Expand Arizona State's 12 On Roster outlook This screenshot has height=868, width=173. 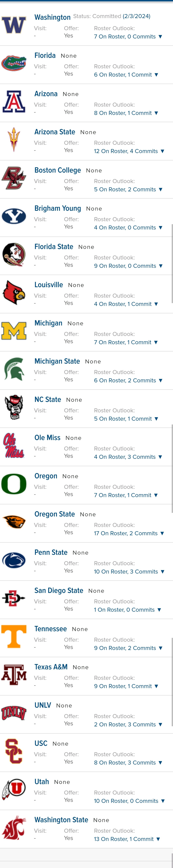[129, 151]
